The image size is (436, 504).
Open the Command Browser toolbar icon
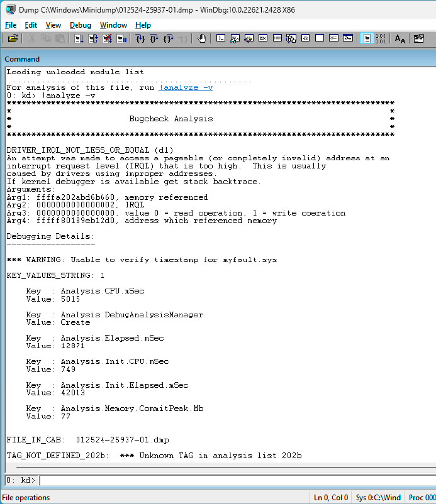click(x=348, y=38)
